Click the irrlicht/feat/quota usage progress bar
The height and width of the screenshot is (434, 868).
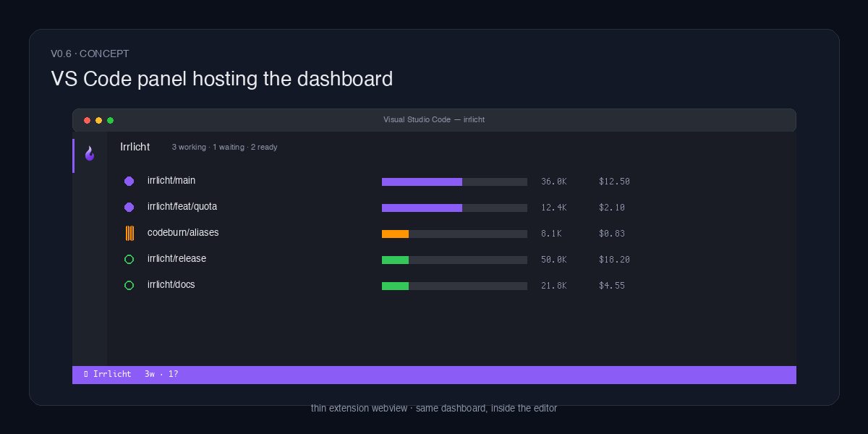pyautogui.click(x=454, y=208)
